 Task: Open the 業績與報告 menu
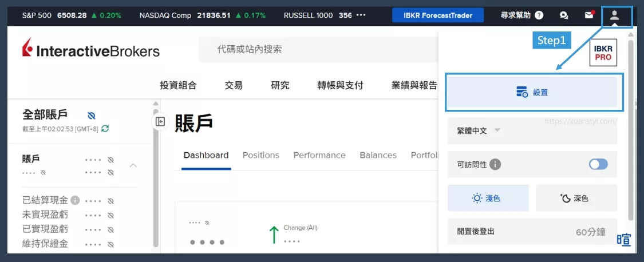click(x=414, y=85)
